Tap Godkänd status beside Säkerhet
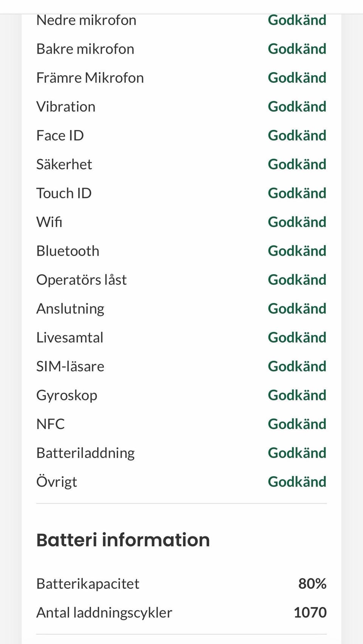363x644 pixels. pyautogui.click(x=297, y=164)
